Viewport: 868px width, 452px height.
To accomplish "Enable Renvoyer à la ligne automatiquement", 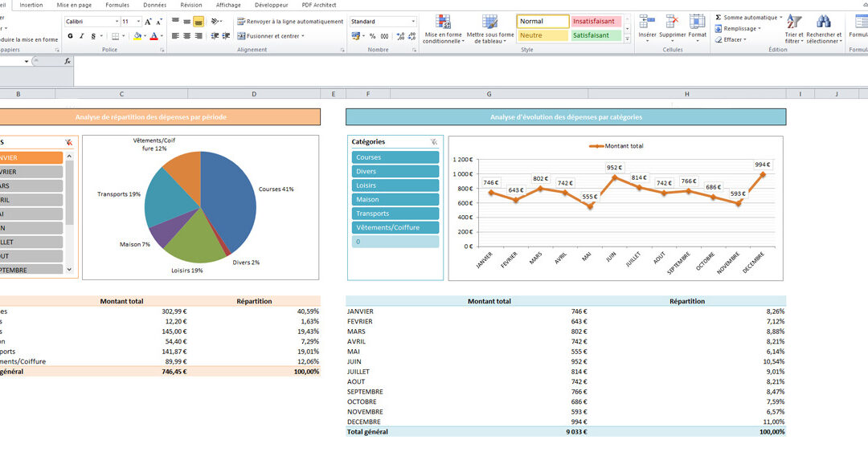I will (290, 22).
